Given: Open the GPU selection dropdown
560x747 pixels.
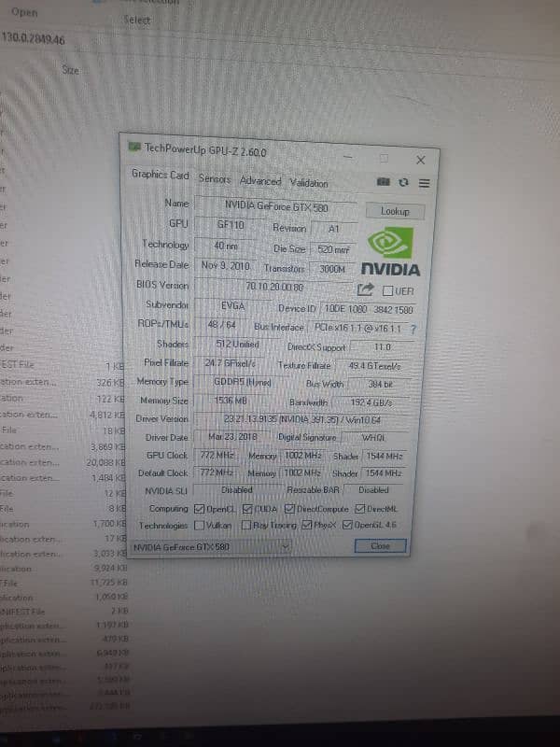Looking at the screenshot, I should 210,547.
